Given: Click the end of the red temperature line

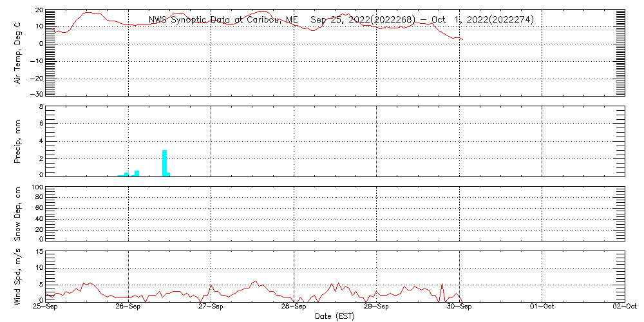Looking at the screenshot, I should pos(462,40).
